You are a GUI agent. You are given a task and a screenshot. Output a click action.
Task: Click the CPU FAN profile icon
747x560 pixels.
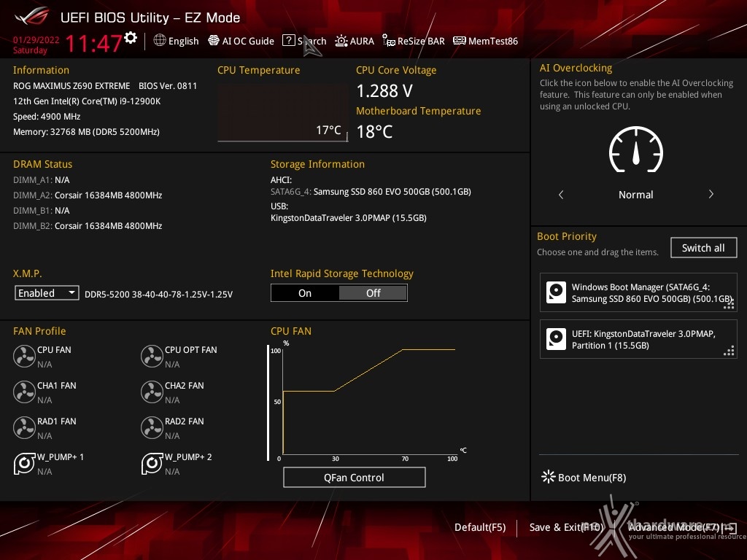click(x=24, y=356)
